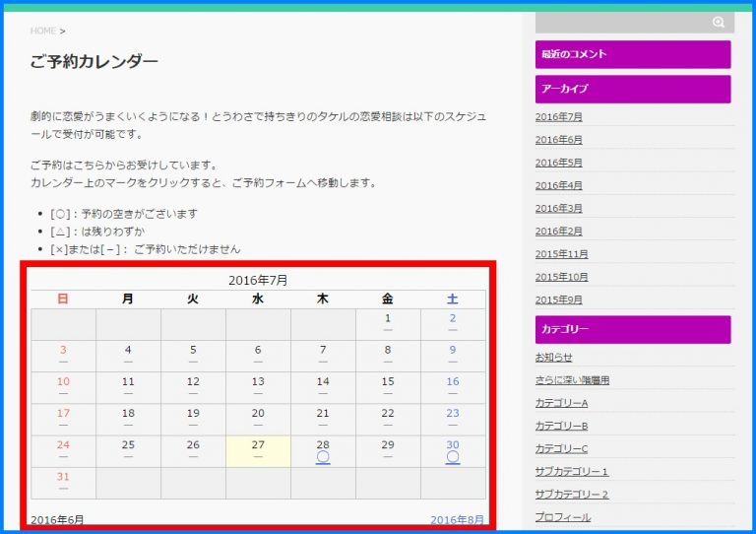Open the 2015年11月 archive link

tap(562, 254)
